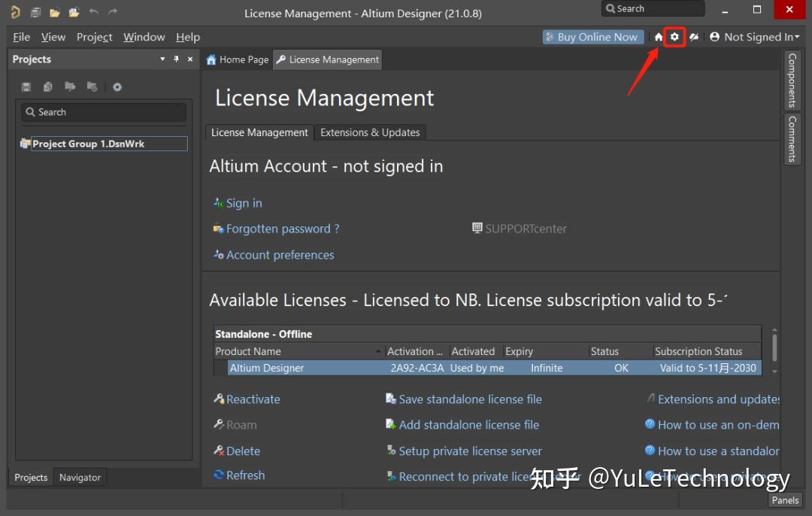The height and width of the screenshot is (516, 812).
Task: Click the disconnected plug icon near Not Signed In
Action: pyautogui.click(x=693, y=36)
